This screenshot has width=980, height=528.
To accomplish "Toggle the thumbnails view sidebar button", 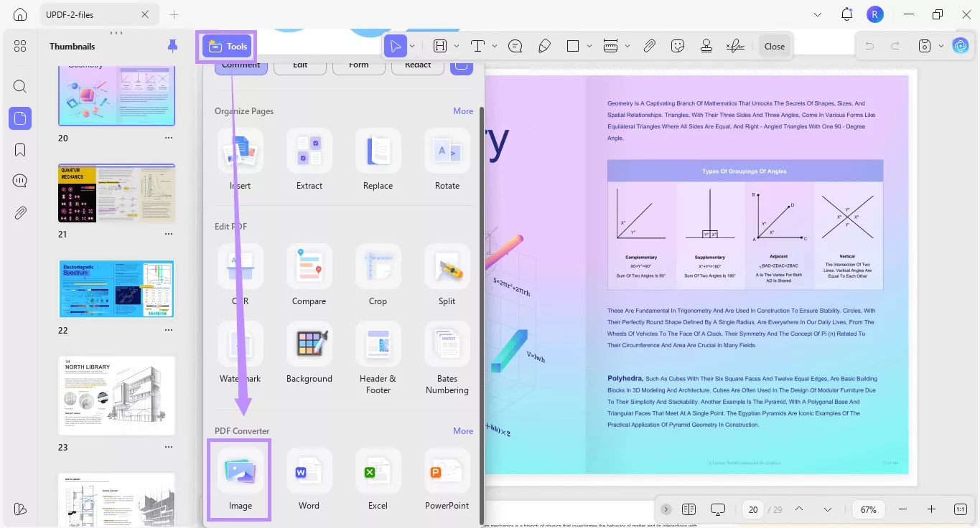I will click(x=20, y=118).
